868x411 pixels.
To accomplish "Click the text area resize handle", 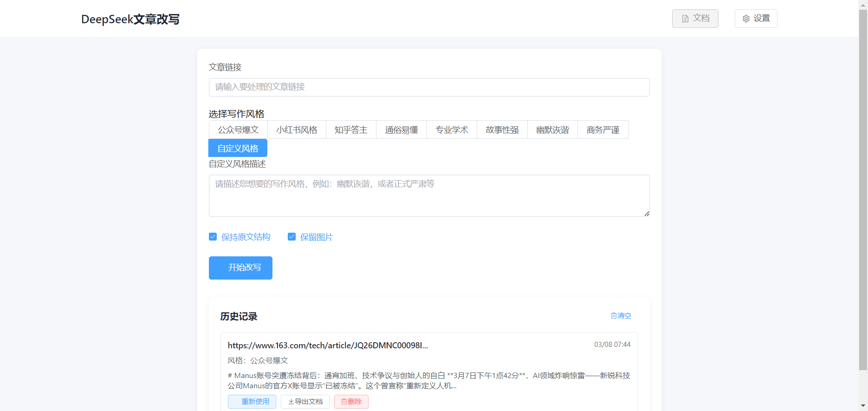I will pyautogui.click(x=647, y=214).
